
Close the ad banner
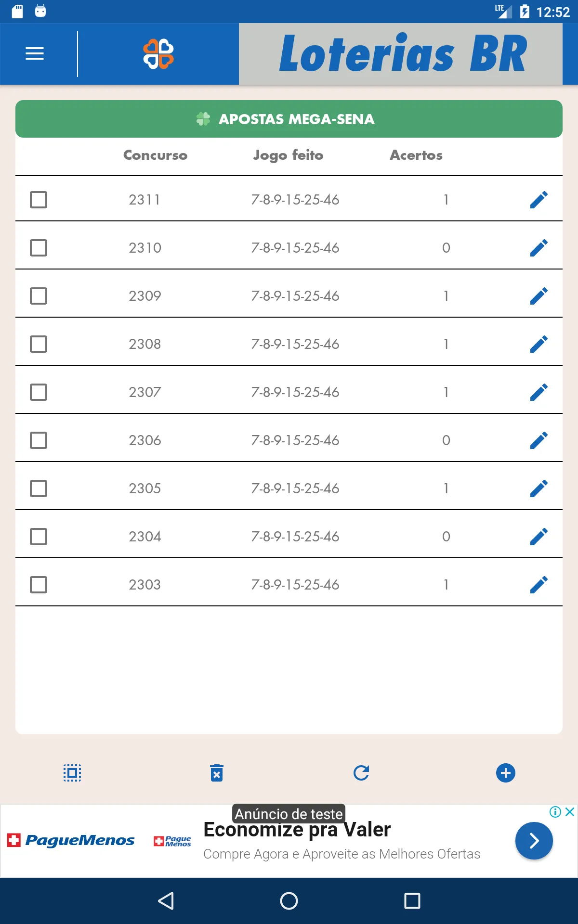point(570,812)
